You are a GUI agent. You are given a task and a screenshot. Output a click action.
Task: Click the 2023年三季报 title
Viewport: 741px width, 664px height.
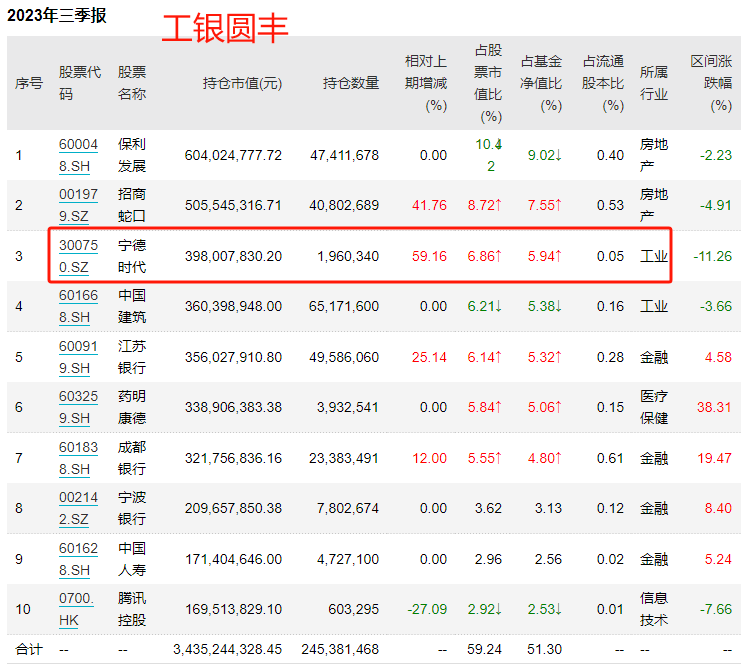[57, 16]
